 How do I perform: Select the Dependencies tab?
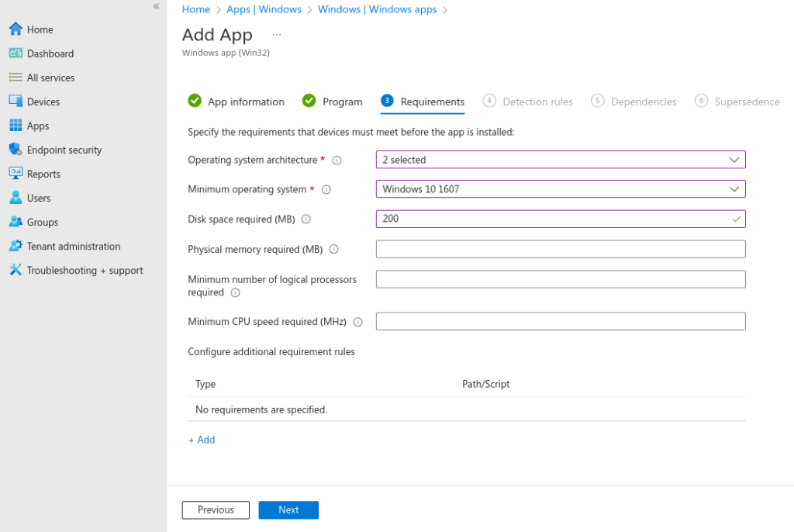633,102
